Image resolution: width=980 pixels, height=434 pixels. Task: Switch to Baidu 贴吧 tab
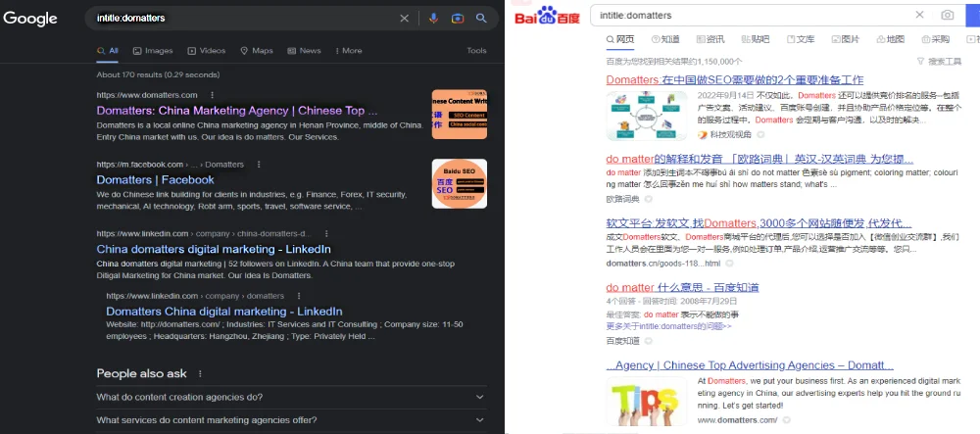point(756,39)
